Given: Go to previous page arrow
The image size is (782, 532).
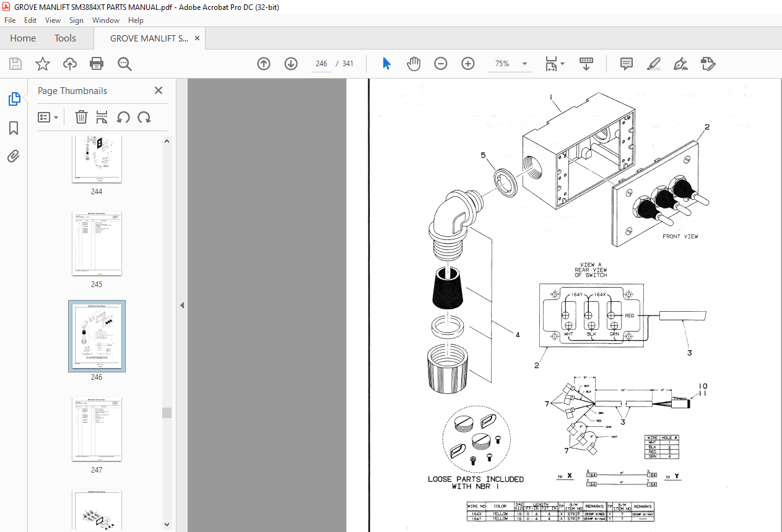Looking at the screenshot, I should click(264, 64).
